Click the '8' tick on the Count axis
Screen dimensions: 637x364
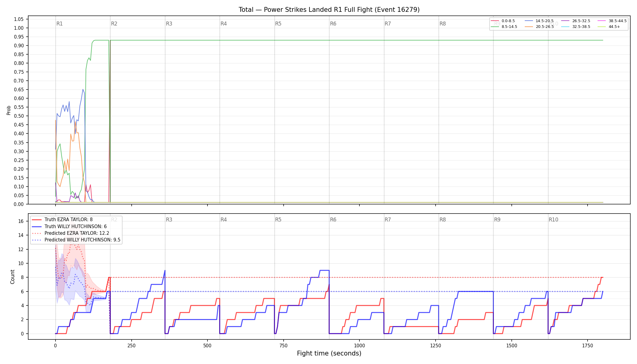click(22, 277)
